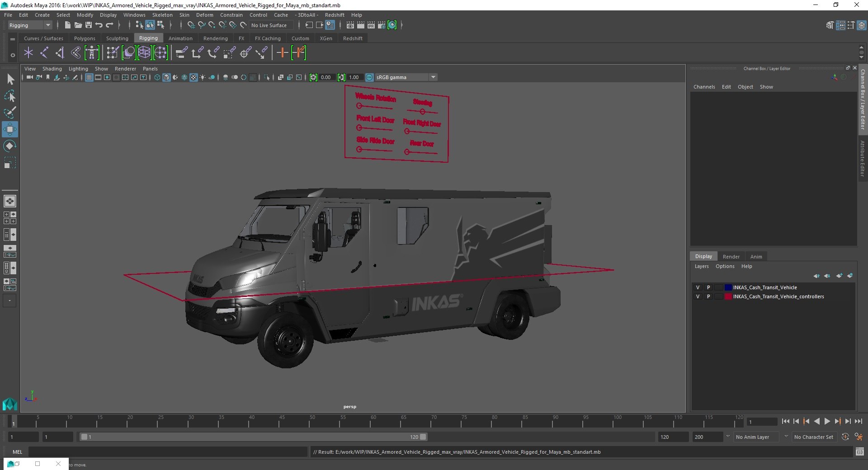
Task: Open the Render tab in Layer Editor
Action: (x=731, y=256)
